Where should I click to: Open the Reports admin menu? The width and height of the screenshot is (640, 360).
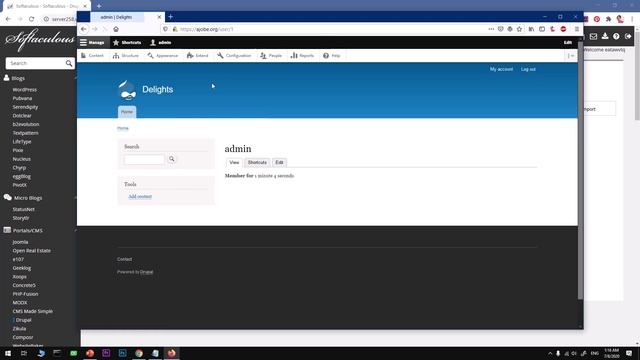pos(302,56)
